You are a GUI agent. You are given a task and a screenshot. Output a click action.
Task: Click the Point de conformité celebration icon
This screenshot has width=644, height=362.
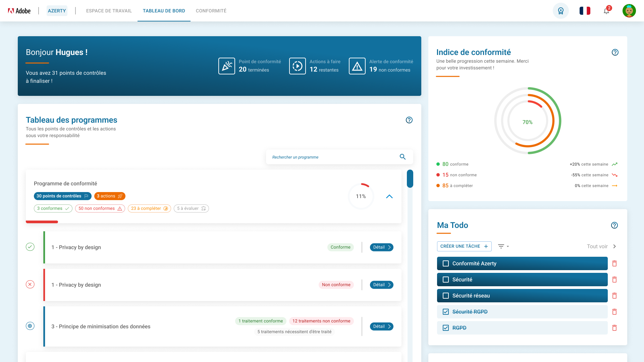pos(227,66)
